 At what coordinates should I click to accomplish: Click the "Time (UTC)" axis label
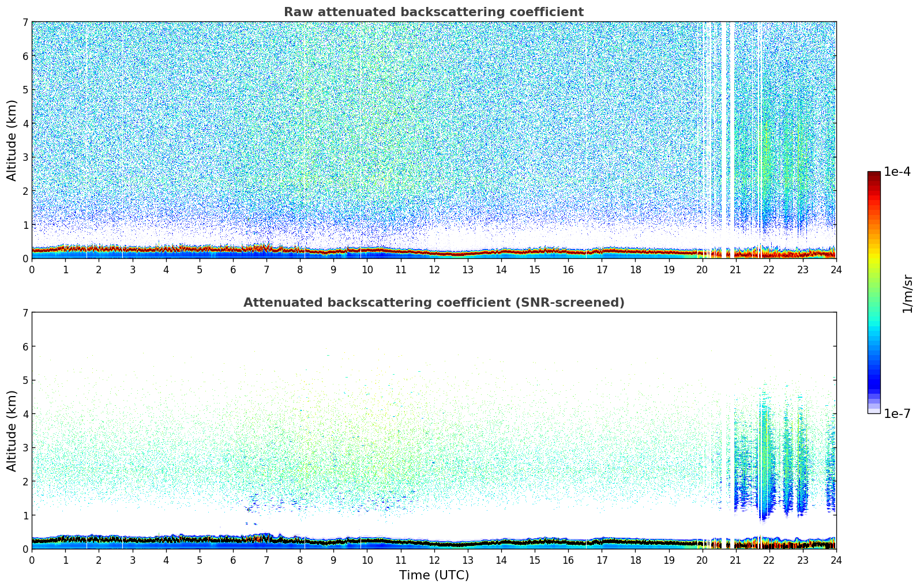click(x=434, y=575)
